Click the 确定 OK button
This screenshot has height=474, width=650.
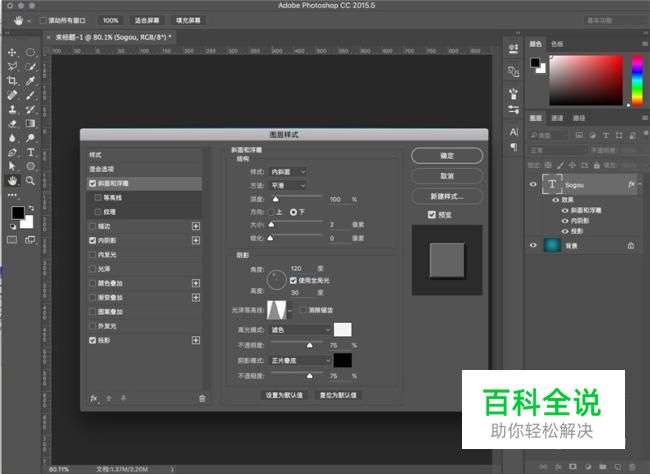447,156
